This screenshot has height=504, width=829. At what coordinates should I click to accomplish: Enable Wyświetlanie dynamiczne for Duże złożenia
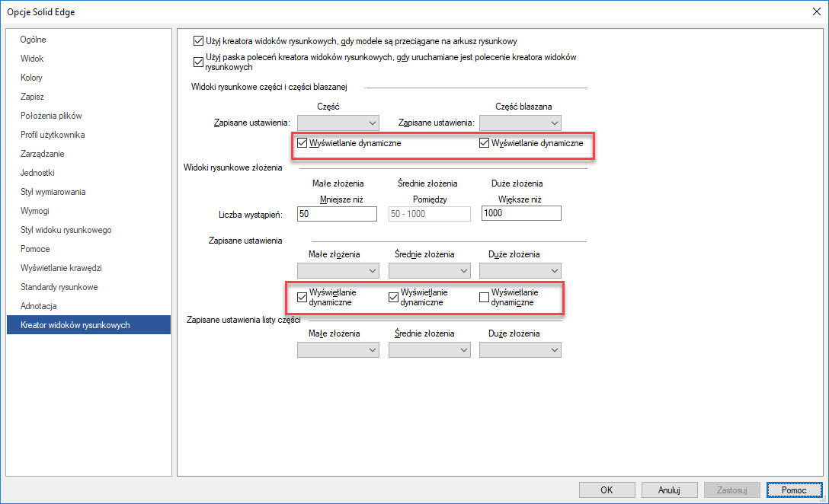click(x=484, y=297)
